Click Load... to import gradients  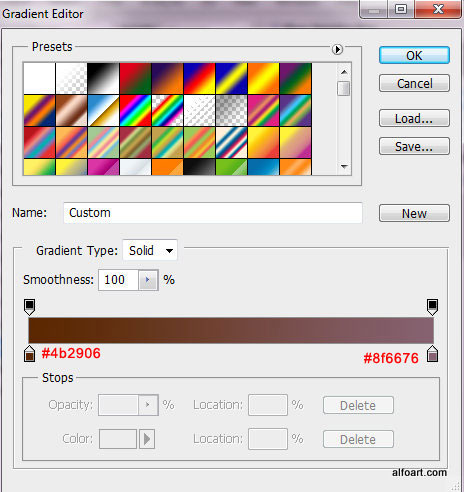pos(414,118)
